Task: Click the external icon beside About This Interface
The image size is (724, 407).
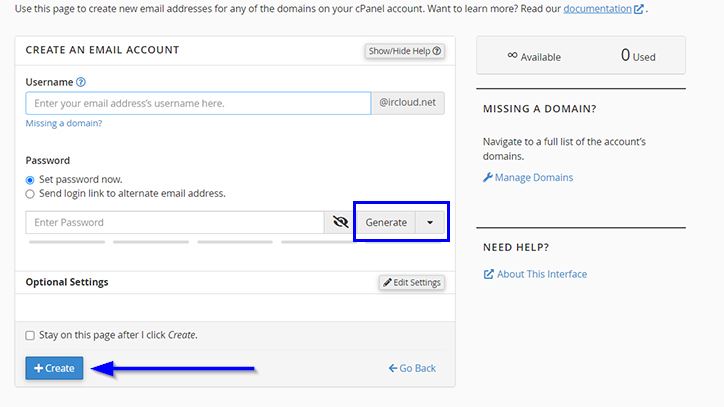Action: pos(488,274)
